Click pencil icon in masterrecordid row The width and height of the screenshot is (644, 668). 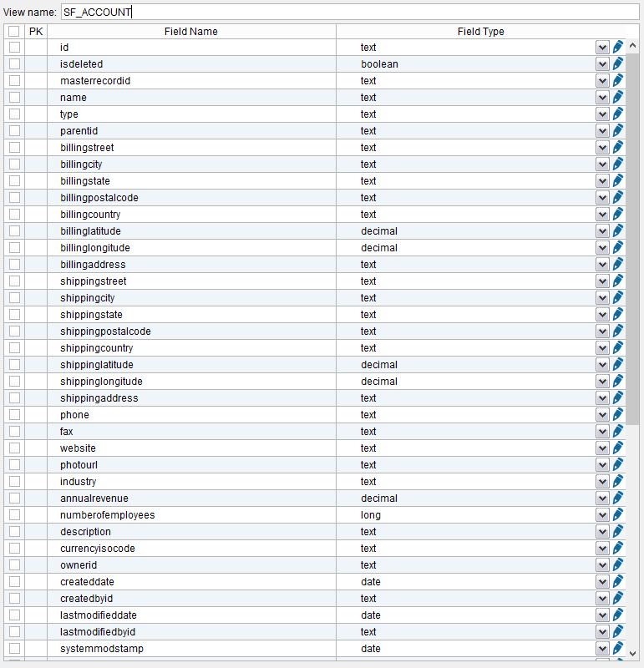point(617,80)
